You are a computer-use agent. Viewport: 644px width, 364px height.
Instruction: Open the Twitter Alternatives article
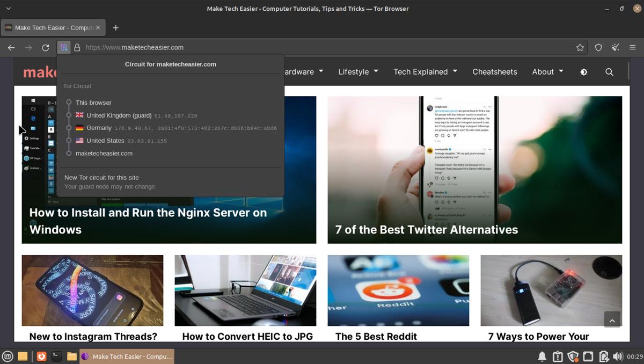(x=427, y=229)
